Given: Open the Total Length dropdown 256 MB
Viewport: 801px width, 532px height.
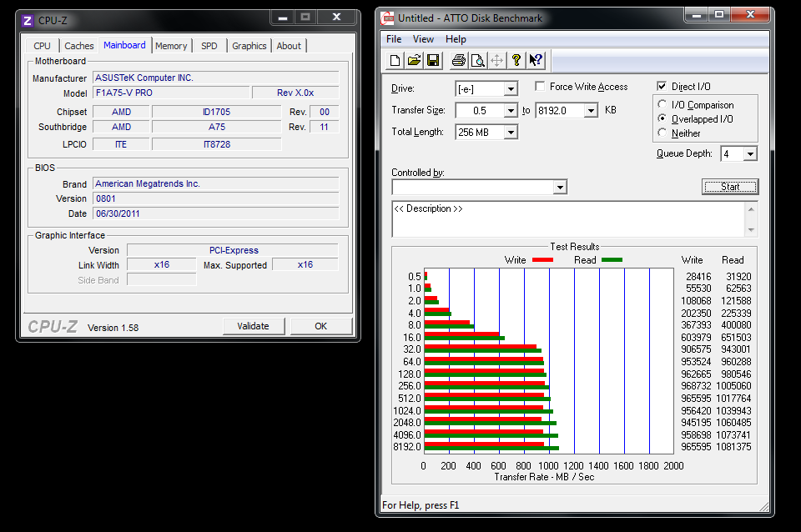Looking at the screenshot, I should [x=511, y=133].
